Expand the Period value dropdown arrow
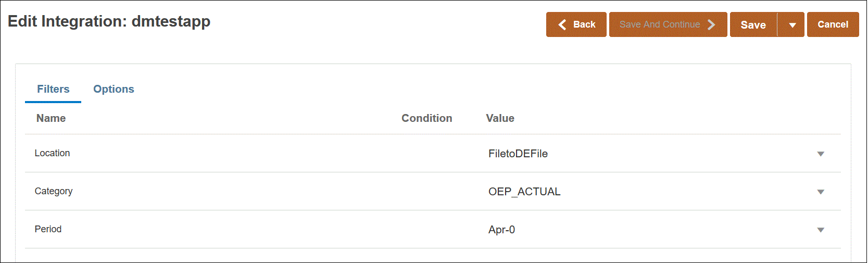This screenshot has height=263, width=868. (821, 230)
